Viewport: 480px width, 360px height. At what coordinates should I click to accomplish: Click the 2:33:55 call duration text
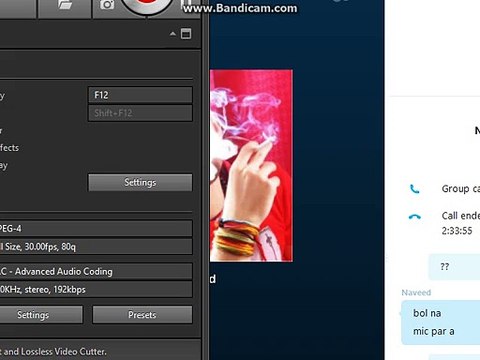pyautogui.click(x=457, y=231)
